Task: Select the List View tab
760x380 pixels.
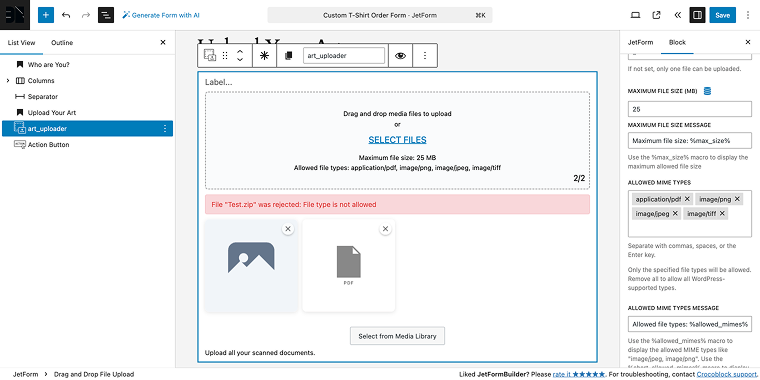Action: click(x=21, y=43)
